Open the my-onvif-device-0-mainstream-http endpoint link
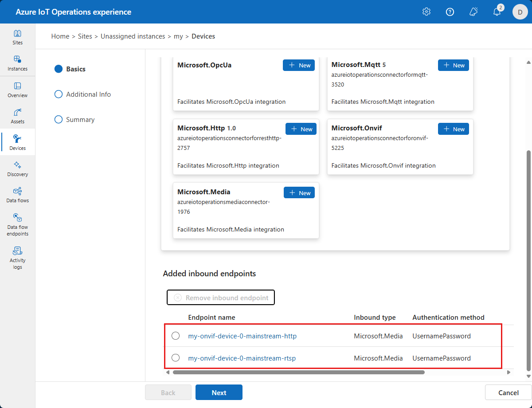 tap(242, 336)
